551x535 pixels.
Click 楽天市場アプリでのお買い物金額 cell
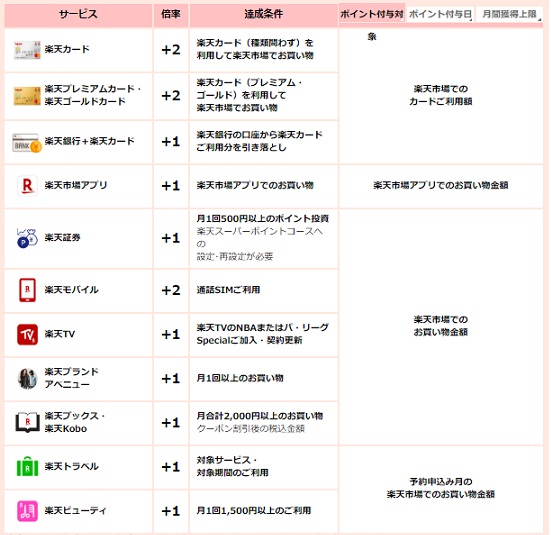pyautogui.click(x=441, y=185)
